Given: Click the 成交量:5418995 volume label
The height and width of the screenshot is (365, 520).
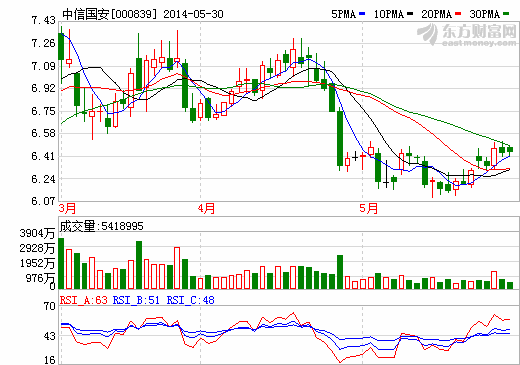Looking at the screenshot, I should click(101, 226).
